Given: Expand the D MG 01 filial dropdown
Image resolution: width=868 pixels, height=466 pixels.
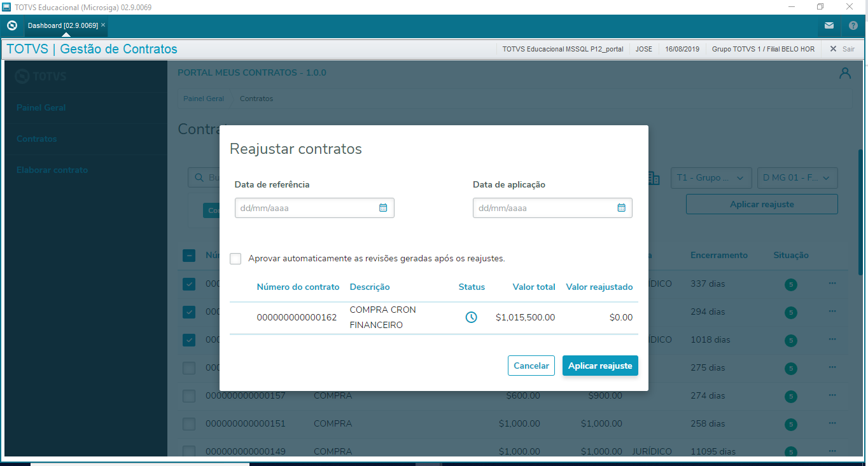Looking at the screenshot, I should pos(797,178).
